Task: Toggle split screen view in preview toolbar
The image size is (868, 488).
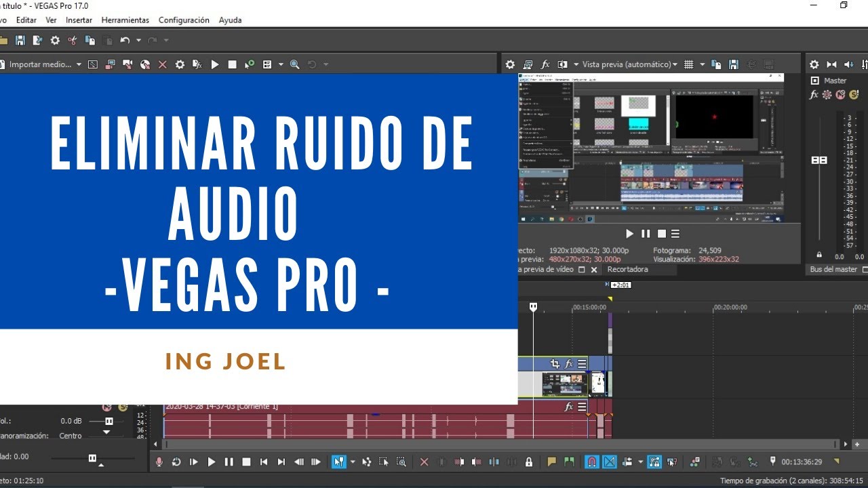Action: click(x=562, y=64)
